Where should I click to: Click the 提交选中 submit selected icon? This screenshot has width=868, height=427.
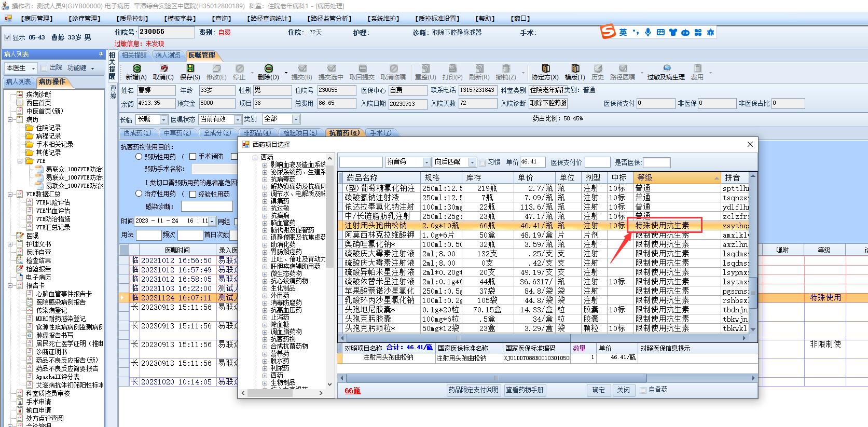click(x=331, y=68)
